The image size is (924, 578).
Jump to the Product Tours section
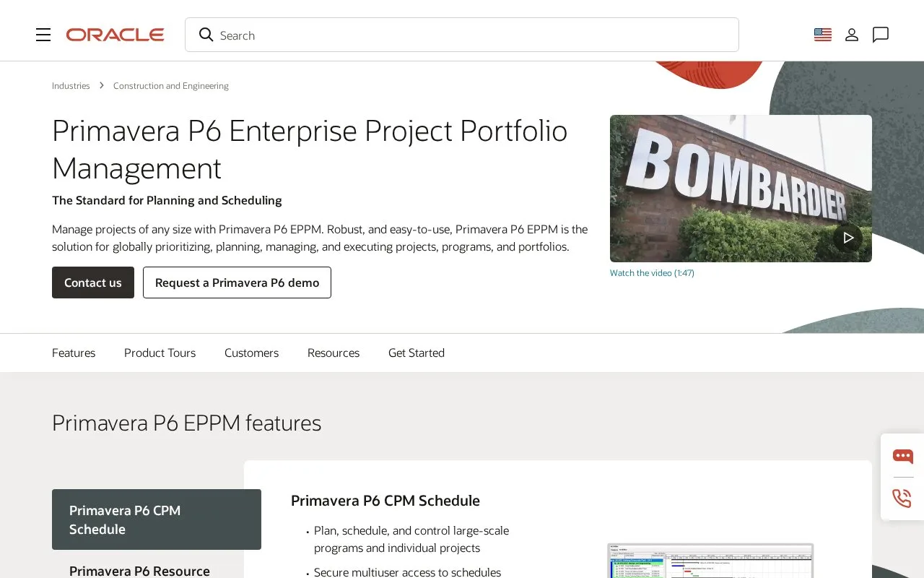160,353
